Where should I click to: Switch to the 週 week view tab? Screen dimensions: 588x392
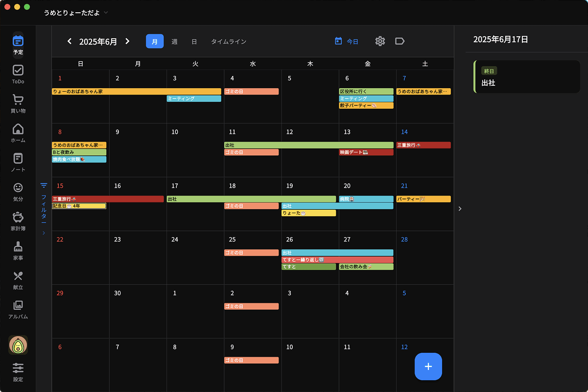point(174,41)
